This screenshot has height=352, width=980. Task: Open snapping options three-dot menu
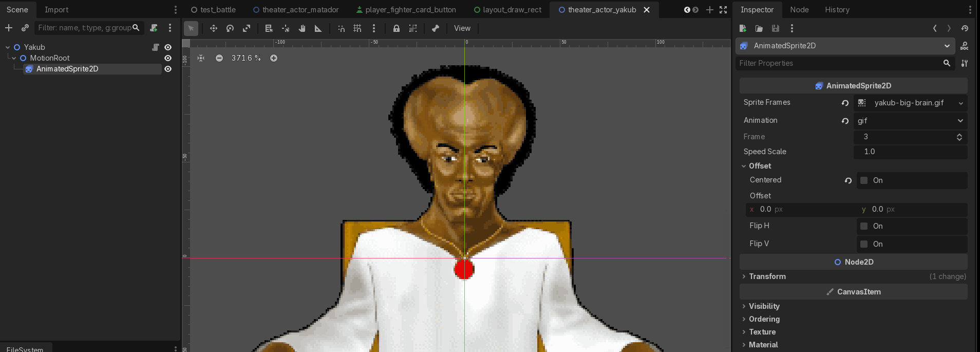374,28
